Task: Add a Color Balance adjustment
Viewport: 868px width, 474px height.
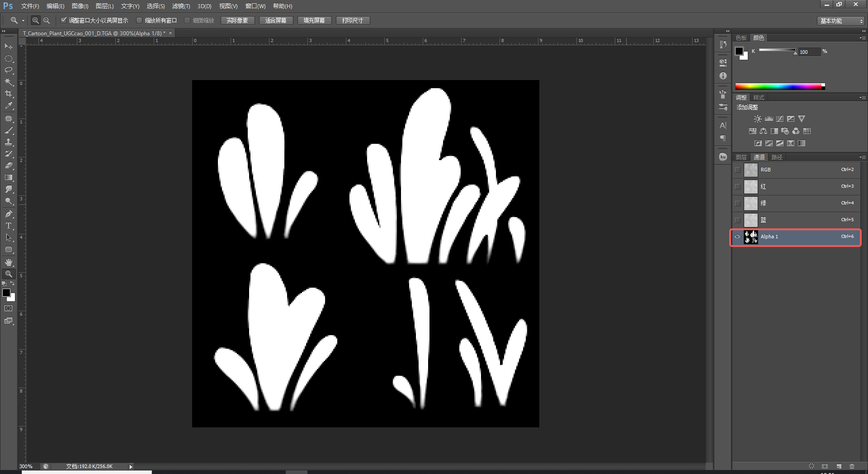Action: [763, 131]
